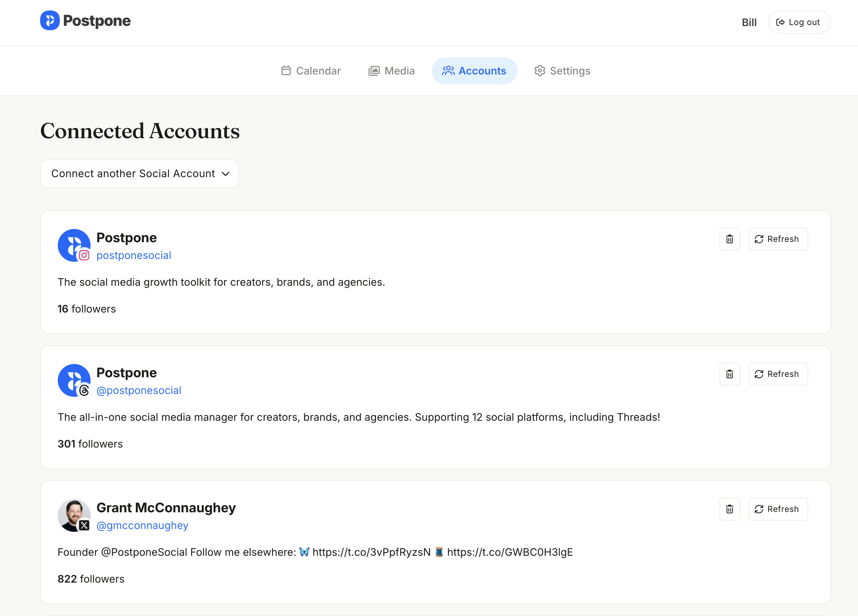
Task: Click the calendar icon next to Calendar tab
Action: 286,71
